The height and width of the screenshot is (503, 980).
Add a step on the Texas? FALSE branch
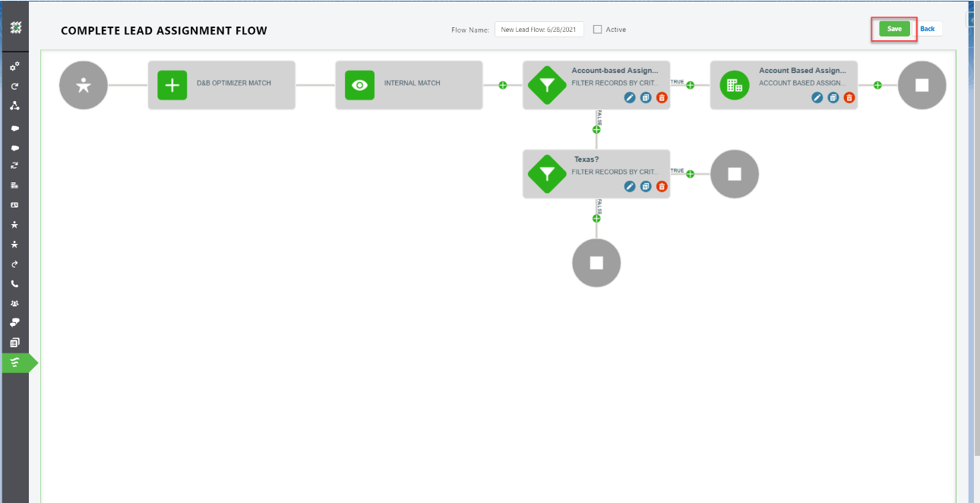click(596, 217)
